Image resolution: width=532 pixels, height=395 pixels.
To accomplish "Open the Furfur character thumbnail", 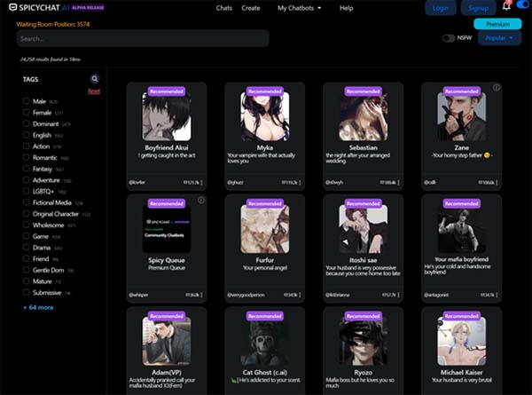I will click(x=265, y=229).
